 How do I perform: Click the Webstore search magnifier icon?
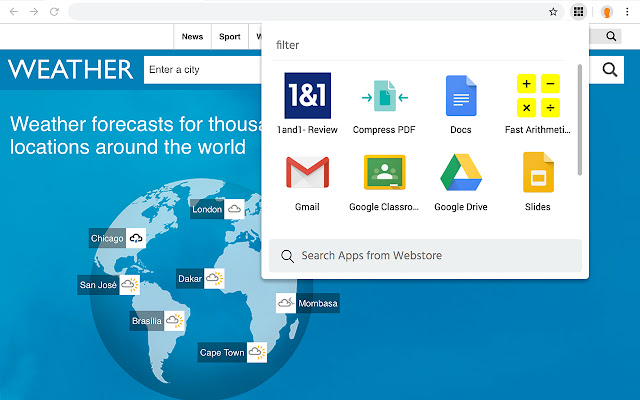[x=287, y=256]
